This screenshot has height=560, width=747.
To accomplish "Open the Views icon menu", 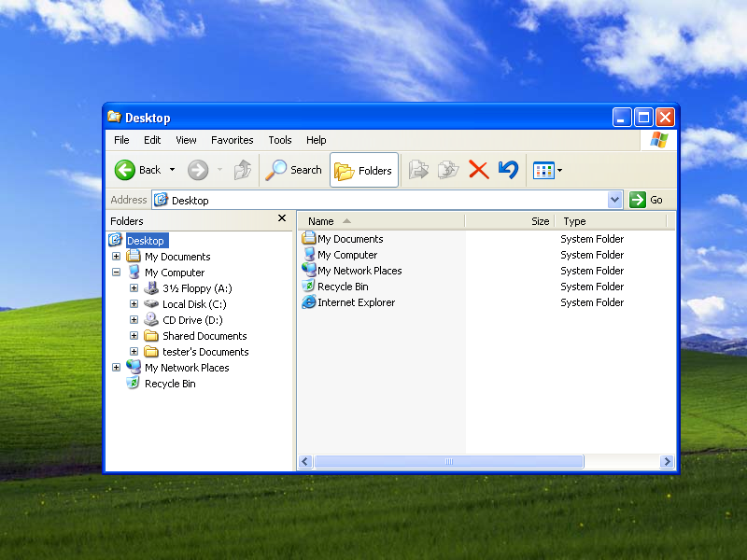I will coord(547,170).
